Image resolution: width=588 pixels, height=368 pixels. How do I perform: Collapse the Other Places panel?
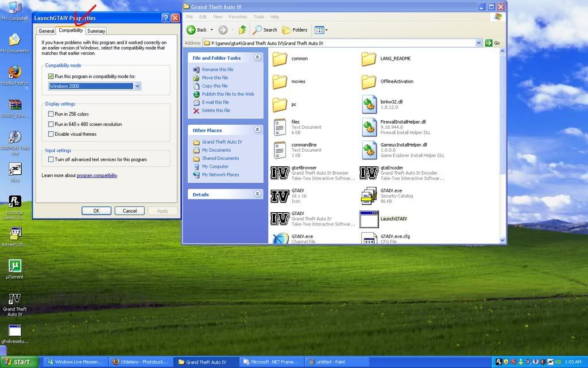tap(257, 129)
